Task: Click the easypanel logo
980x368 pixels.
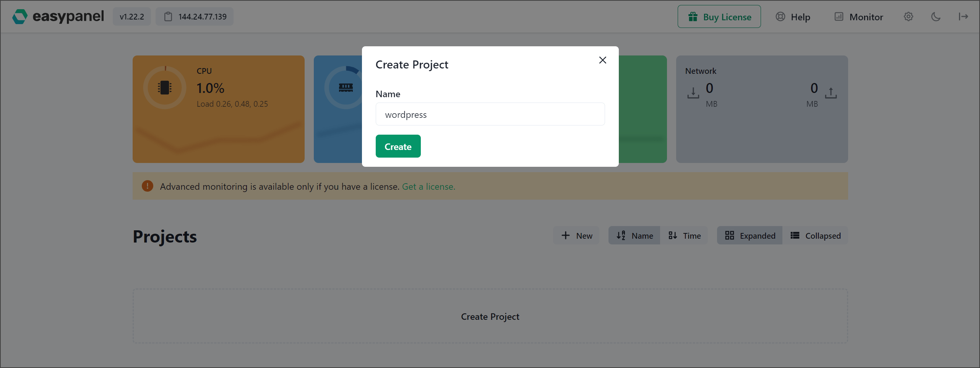Action: pos(58,16)
